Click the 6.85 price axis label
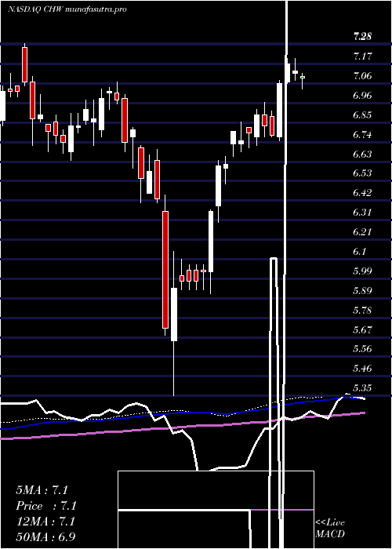The height and width of the screenshot is (549, 392). (362, 115)
